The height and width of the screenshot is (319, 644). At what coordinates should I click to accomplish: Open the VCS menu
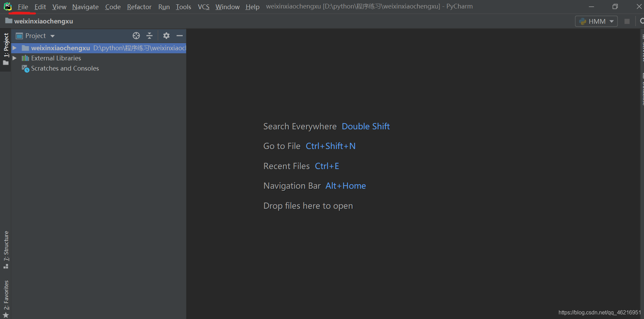204,7
